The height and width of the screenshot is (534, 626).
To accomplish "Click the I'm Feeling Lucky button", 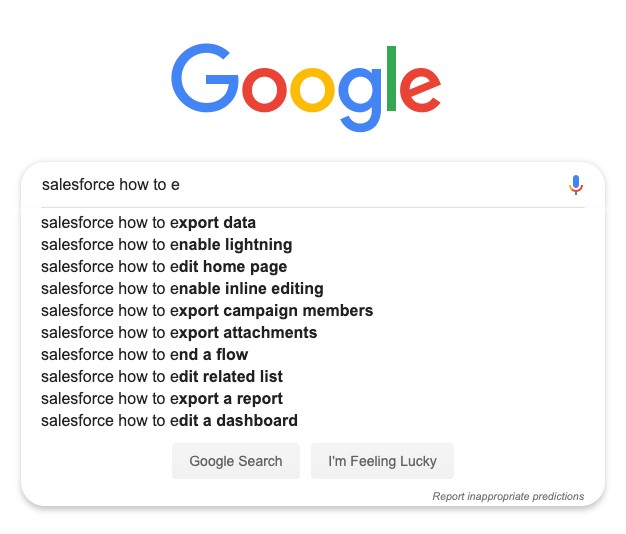I will click(x=382, y=461).
